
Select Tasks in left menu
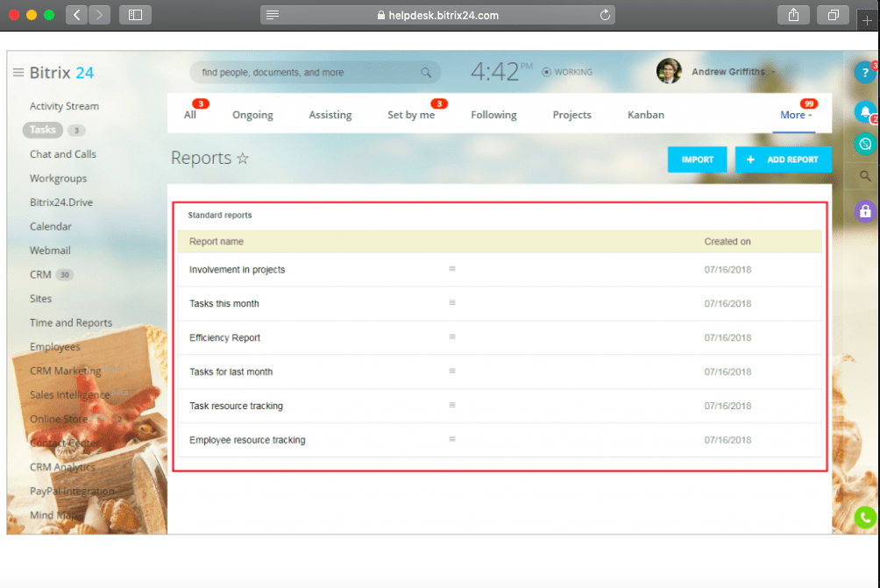pos(43,131)
